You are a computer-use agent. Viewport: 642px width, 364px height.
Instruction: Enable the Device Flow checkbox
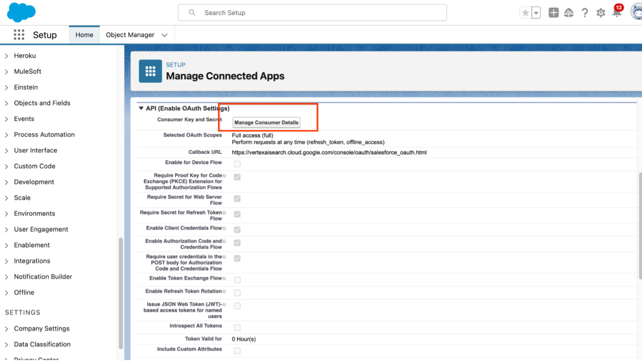pyautogui.click(x=237, y=163)
